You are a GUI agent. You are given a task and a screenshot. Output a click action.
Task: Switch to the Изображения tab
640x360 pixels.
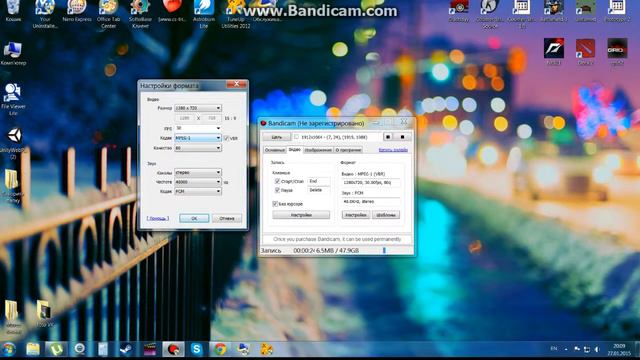318,150
